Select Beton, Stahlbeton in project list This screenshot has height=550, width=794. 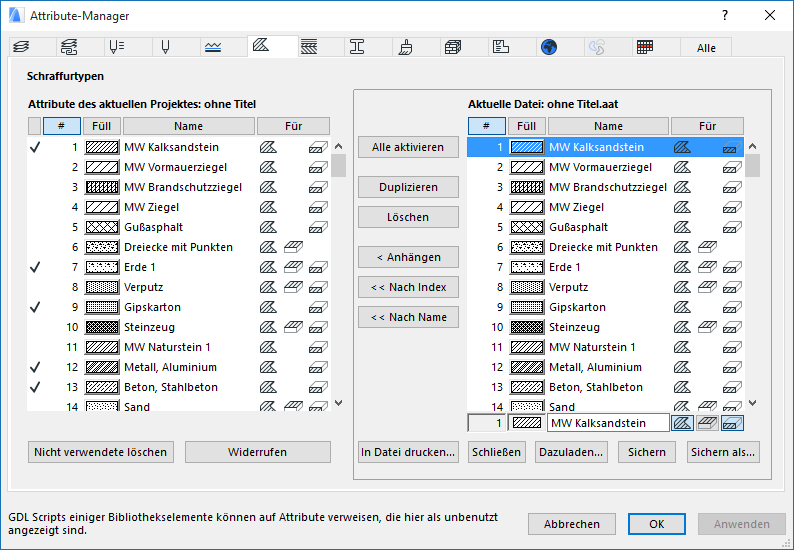(x=179, y=387)
